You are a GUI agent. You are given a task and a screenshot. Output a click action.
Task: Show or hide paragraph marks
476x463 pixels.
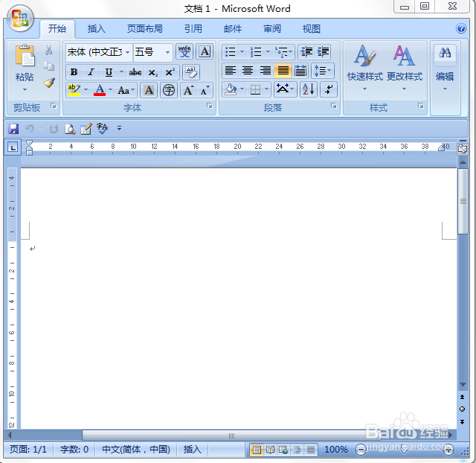[329, 89]
